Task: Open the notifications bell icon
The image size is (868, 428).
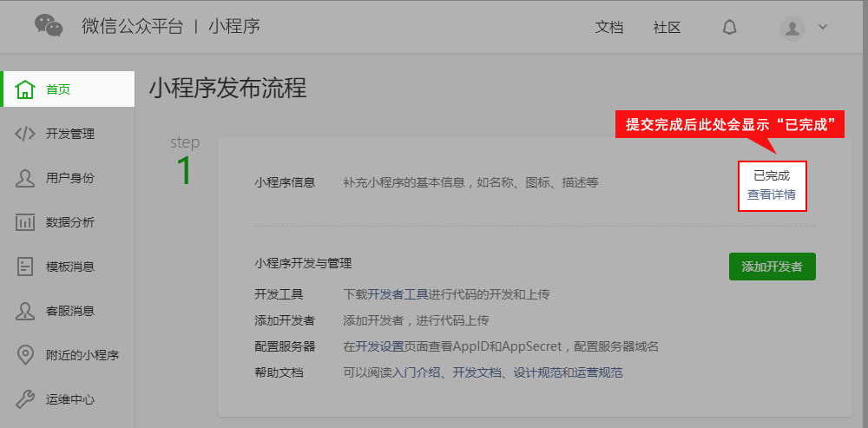Action: (729, 27)
